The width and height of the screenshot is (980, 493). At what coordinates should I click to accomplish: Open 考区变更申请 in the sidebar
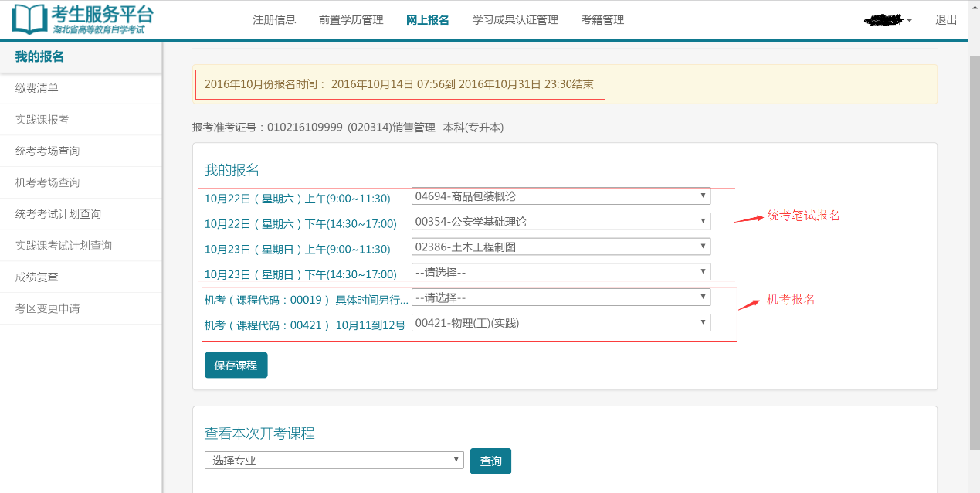pyautogui.click(x=48, y=308)
